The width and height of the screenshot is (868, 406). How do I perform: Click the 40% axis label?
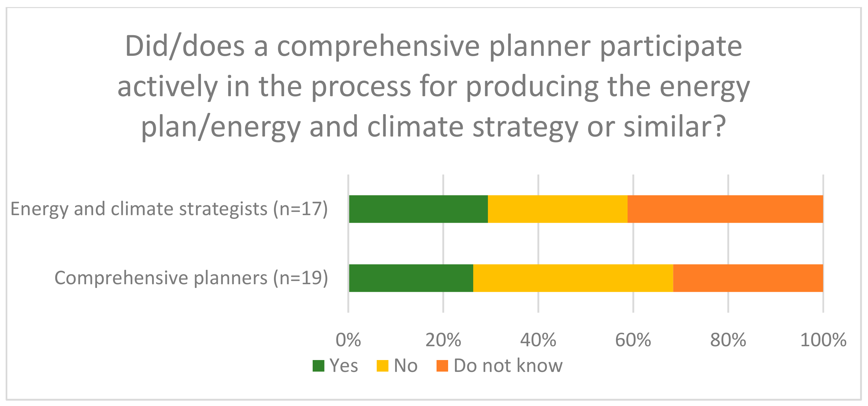538,340
